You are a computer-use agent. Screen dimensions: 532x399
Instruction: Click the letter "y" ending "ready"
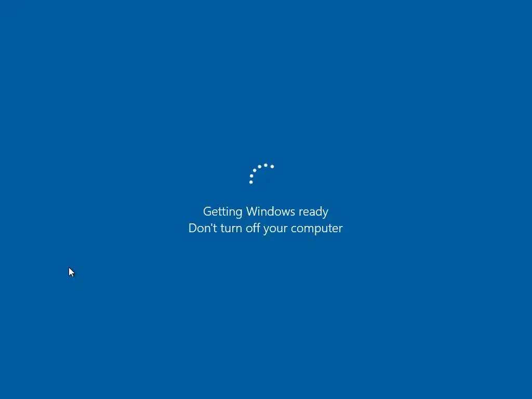(x=325, y=214)
